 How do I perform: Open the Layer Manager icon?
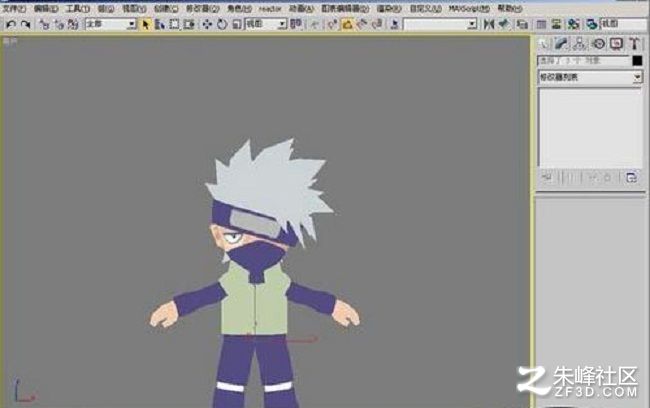(522, 24)
